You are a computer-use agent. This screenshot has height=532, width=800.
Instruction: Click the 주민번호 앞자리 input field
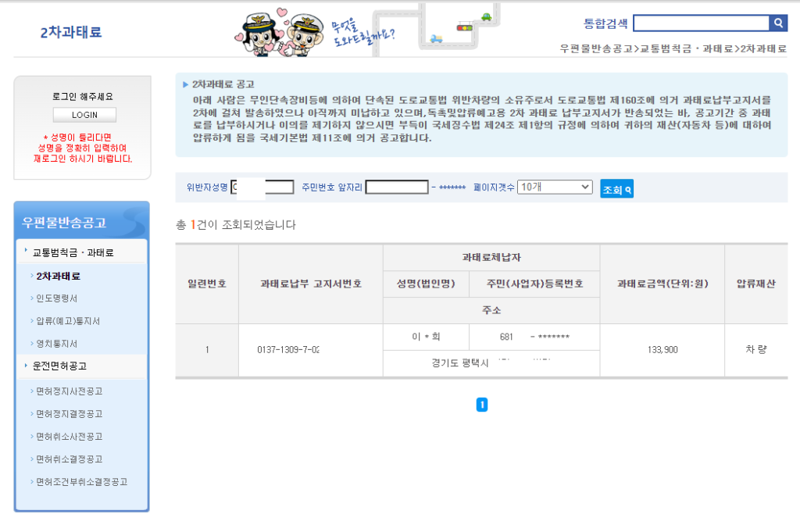click(x=397, y=187)
